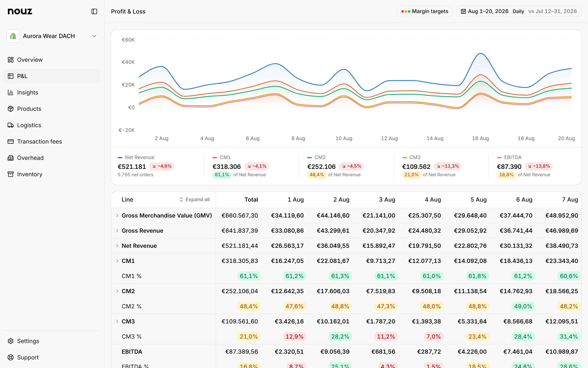Navigate to Logistics

coord(52,125)
